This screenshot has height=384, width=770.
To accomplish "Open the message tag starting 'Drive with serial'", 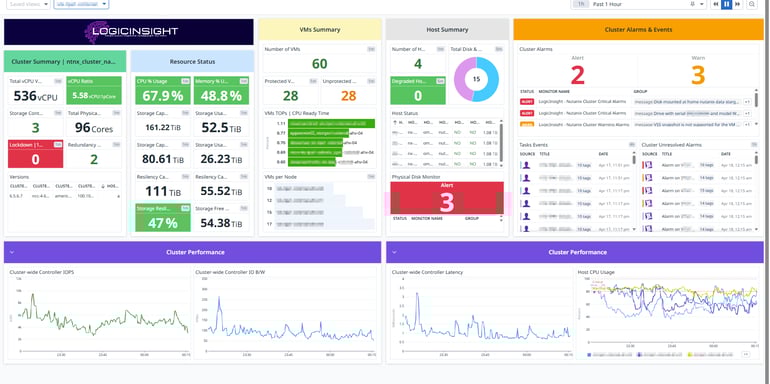I will click(687, 113).
